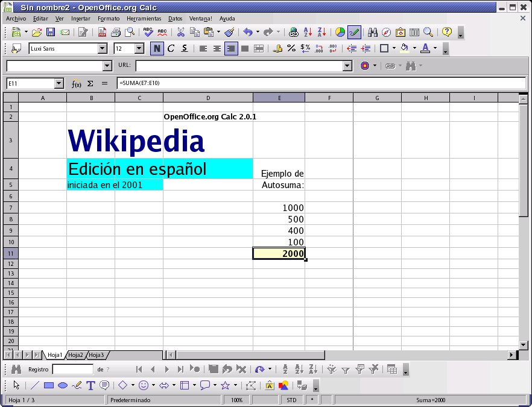Image resolution: width=532 pixels, height=407 pixels.
Task: Sort ascending A to Z
Action: [308, 32]
